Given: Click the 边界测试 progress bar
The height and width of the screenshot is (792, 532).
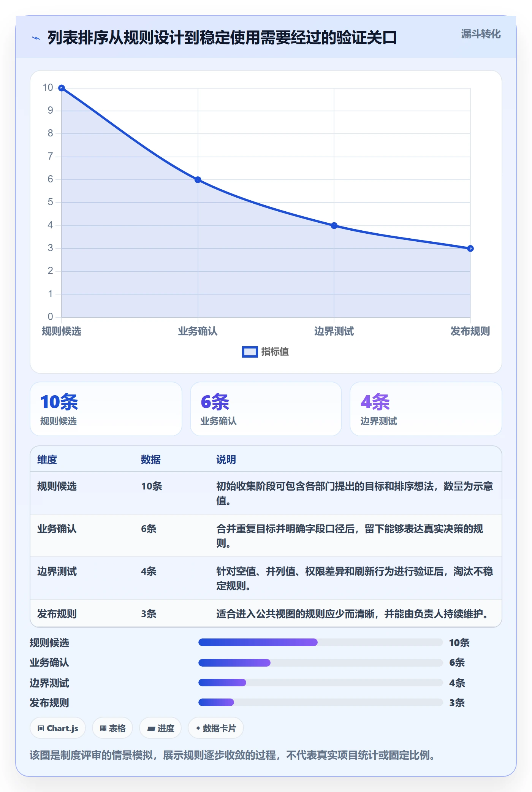Looking at the screenshot, I should click(321, 683).
